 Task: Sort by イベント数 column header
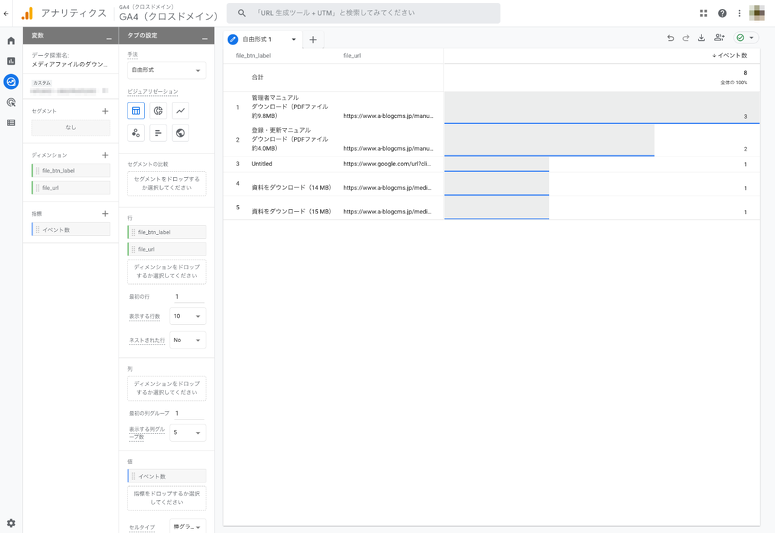click(729, 56)
